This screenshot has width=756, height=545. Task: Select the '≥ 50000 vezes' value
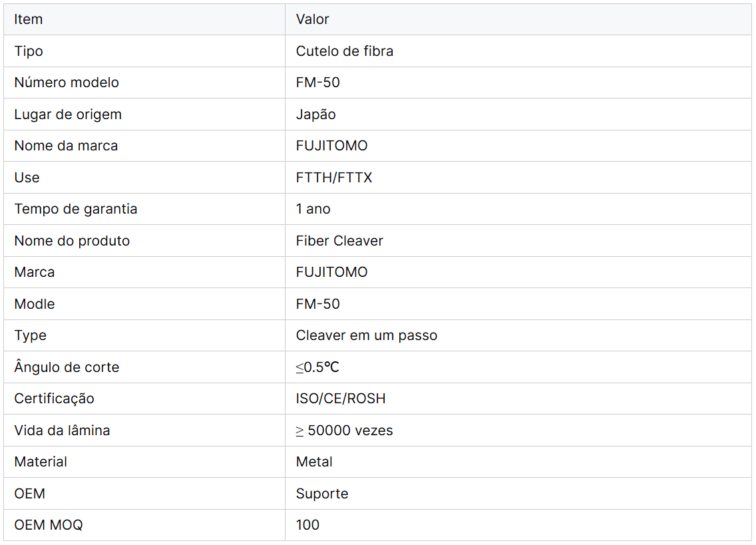345,431
